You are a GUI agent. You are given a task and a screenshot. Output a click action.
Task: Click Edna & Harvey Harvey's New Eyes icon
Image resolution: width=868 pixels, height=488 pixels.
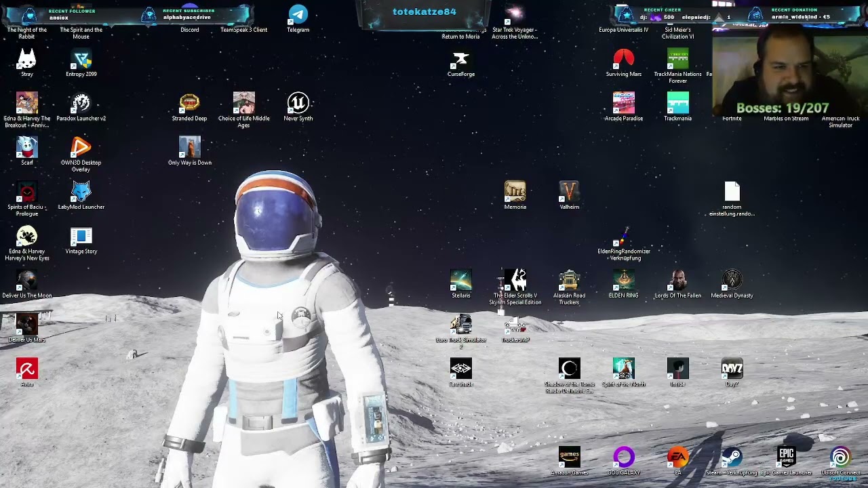tap(27, 236)
